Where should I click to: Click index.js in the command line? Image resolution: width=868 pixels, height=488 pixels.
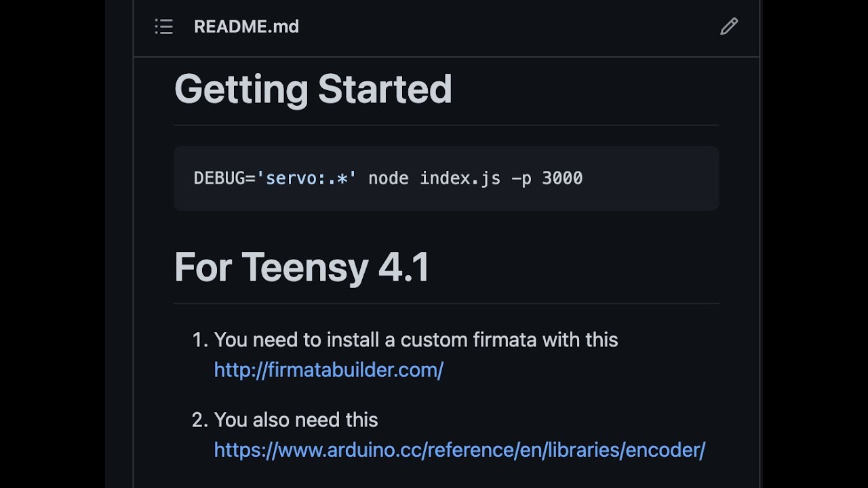click(460, 178)
